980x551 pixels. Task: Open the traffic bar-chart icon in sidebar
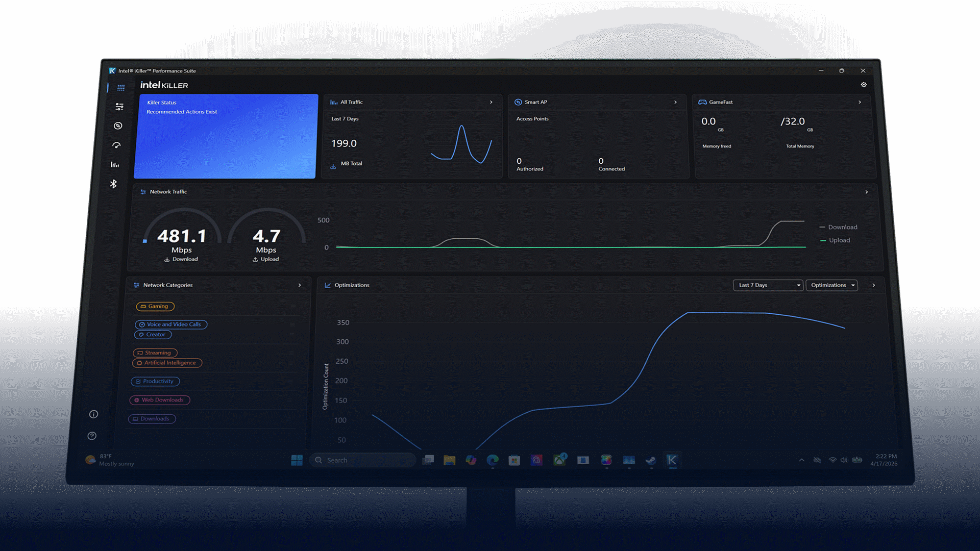tap(115, 164)
